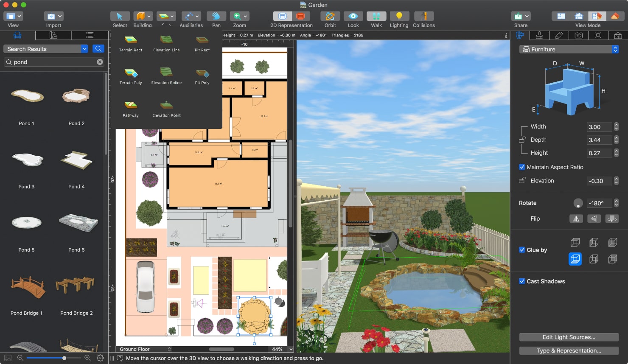Click the blue search magnifier button
This screenshot has width=628, height=364.
pos(98,49)
